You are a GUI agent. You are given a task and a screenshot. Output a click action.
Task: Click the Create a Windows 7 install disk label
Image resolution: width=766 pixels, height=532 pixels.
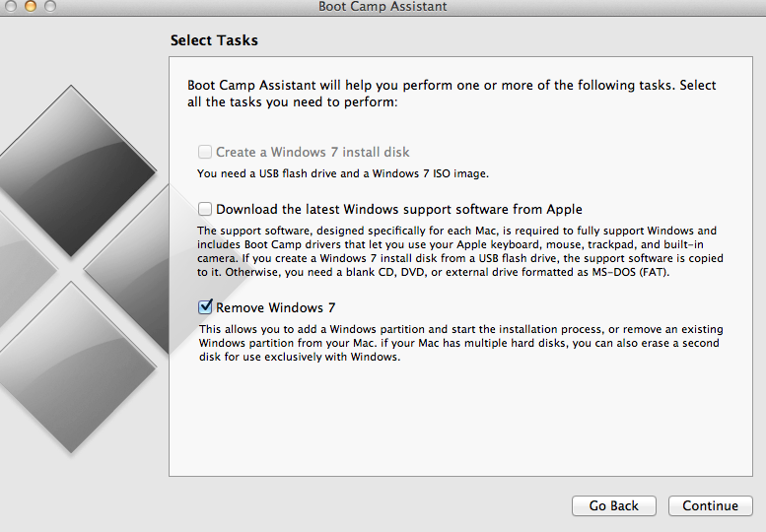click(x=313, y=153)
